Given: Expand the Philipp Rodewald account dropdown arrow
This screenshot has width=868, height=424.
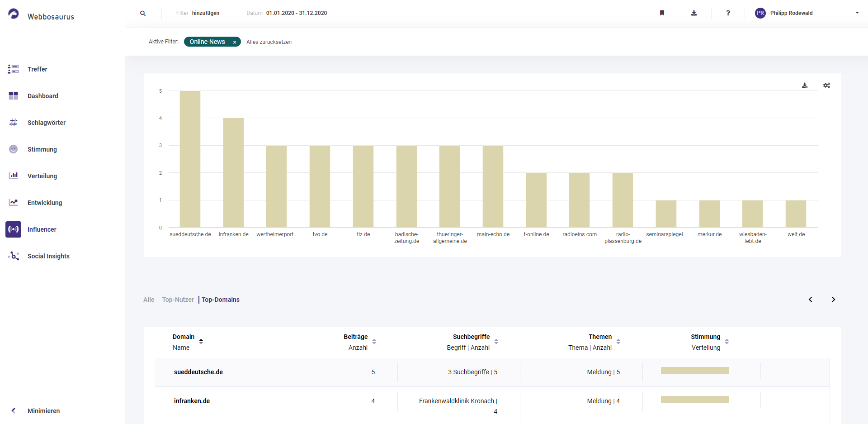Looking at the screenshot, I should 857,13.
